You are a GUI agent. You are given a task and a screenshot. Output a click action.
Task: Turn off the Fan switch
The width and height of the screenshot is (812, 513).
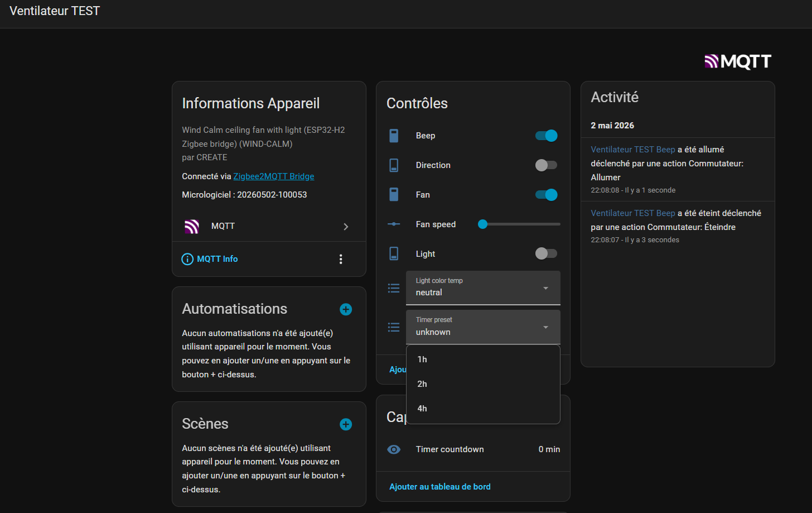click(546, 194)
